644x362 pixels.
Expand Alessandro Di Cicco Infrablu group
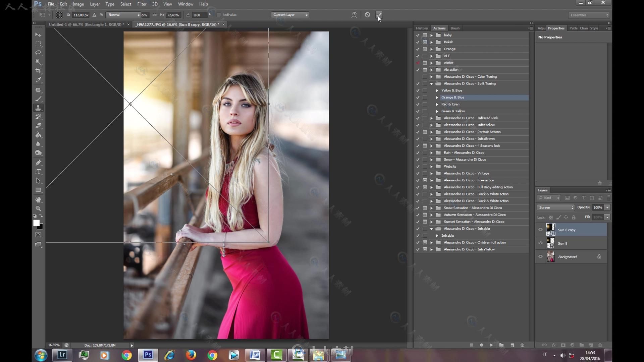coord(432,229)
